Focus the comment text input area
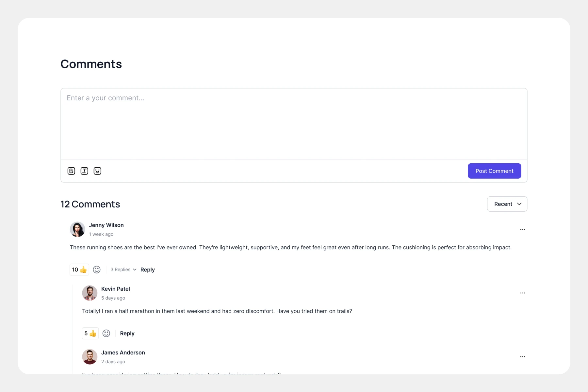 tap(294, 123)
